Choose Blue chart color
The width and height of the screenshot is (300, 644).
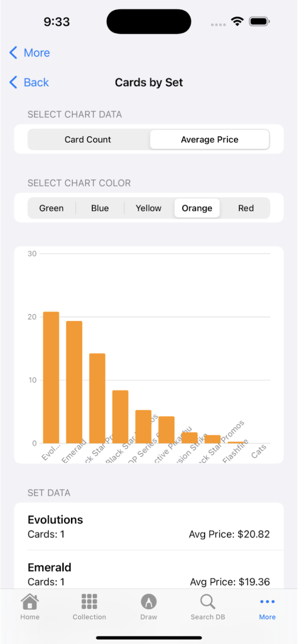click(x=100, y=208)
